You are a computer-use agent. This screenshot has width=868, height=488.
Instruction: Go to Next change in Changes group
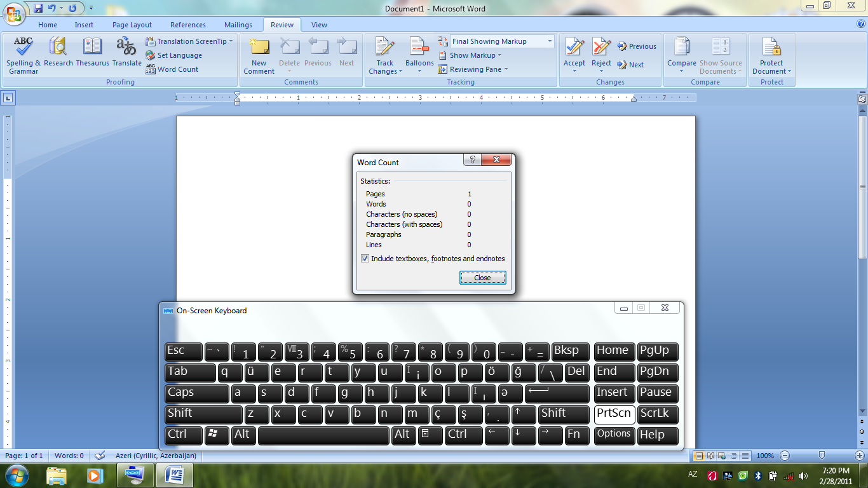tap(630, 65)
